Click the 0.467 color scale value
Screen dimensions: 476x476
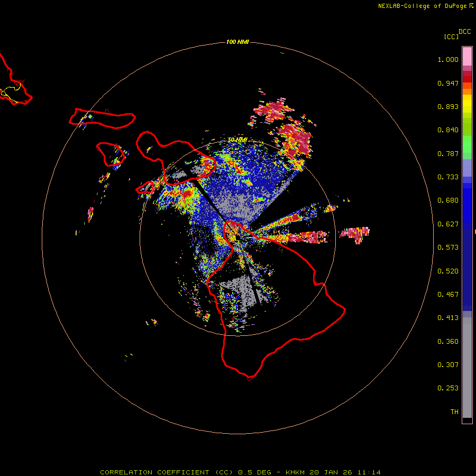448,295
